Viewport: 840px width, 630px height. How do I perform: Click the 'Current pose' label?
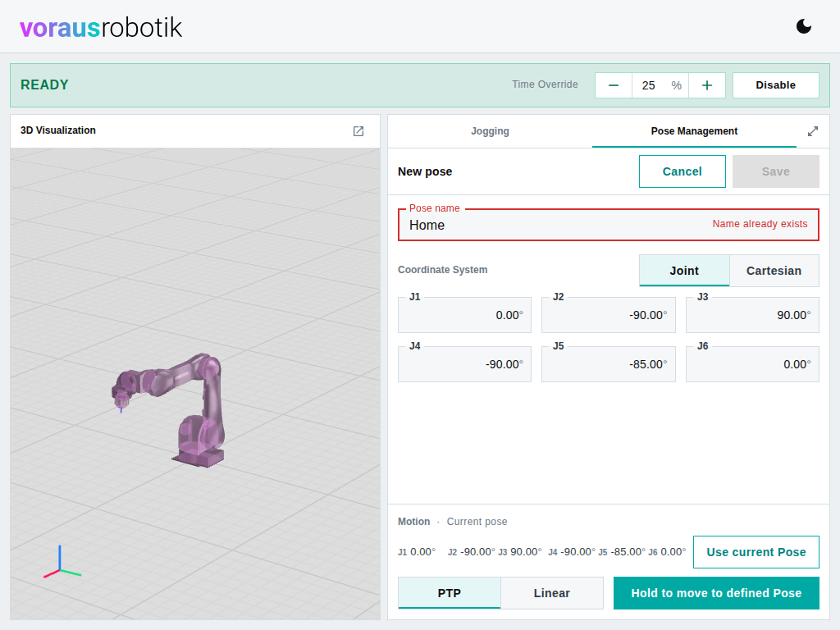point(477,522)
